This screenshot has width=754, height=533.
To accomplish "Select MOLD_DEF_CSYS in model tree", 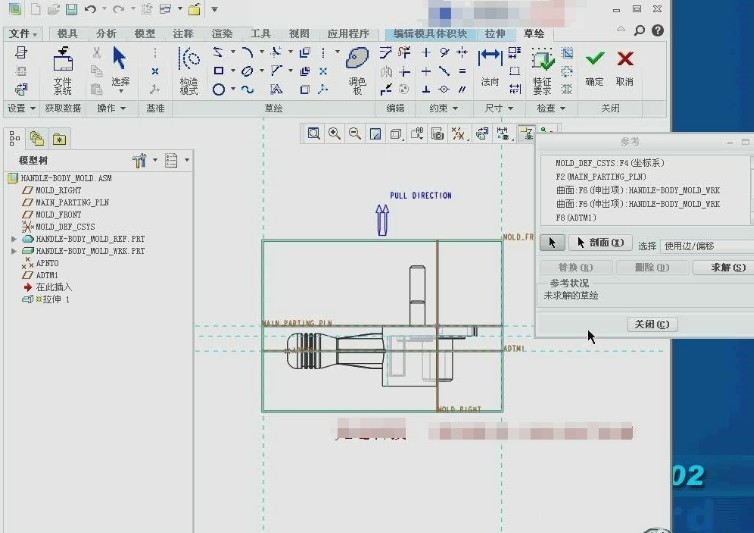I will click(x=59, y=227).
